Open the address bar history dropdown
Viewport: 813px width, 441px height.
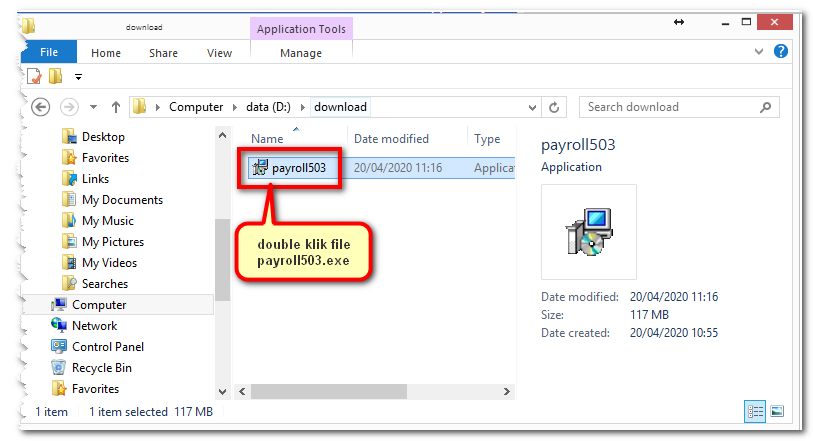pos(533,107)
